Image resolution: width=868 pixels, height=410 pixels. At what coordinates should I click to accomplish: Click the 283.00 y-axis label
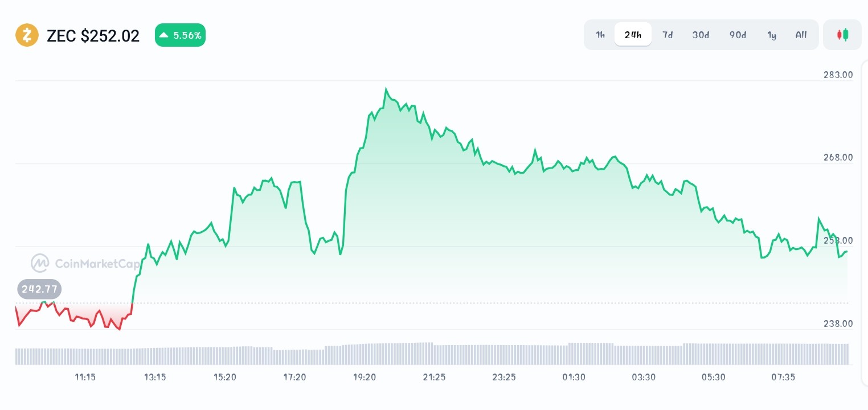[x=838, y=75]
